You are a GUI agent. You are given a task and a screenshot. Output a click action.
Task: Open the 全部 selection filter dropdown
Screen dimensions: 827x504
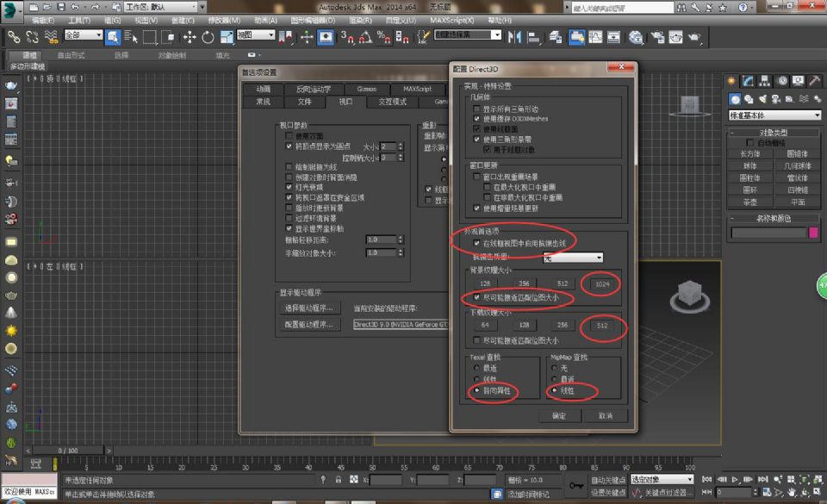coord(84,34)
